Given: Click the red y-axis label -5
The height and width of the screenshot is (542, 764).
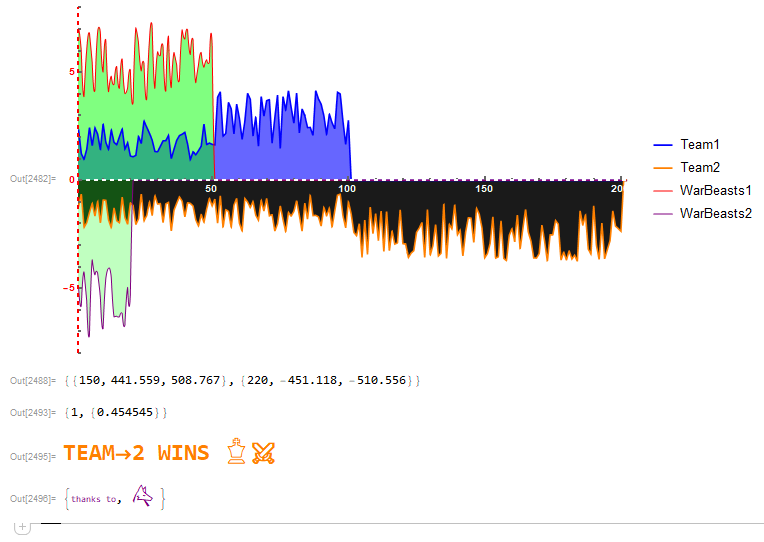Looking at the screenshot, I should click(69, 288).
